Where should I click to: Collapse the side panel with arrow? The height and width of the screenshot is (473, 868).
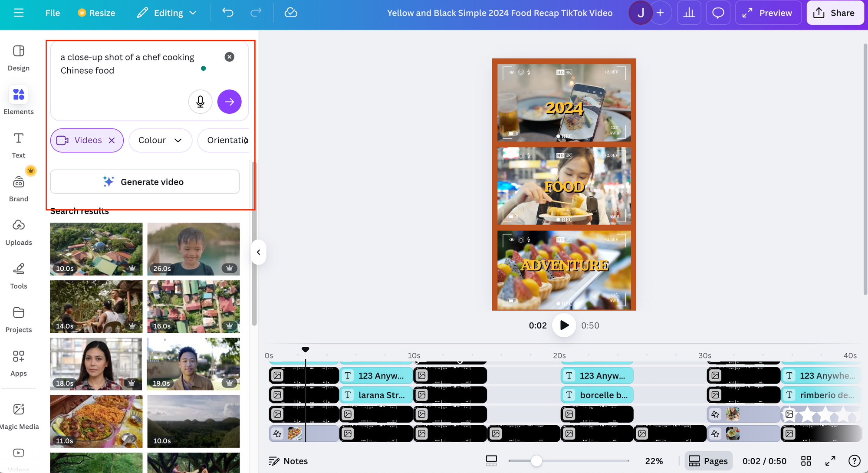[x=258, y=252]
